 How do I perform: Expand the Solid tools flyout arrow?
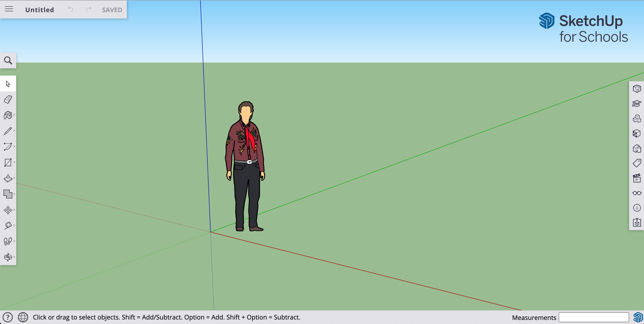(x=14, y=194)
